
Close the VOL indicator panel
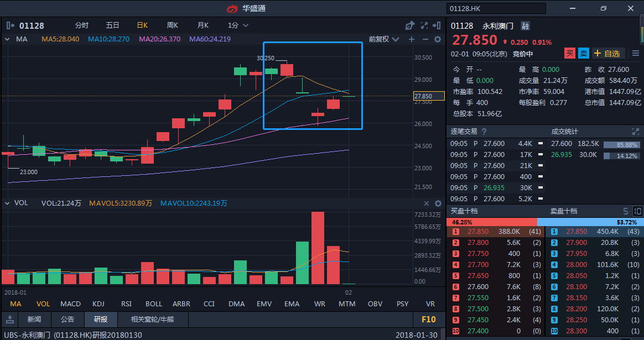coord(427,203)
